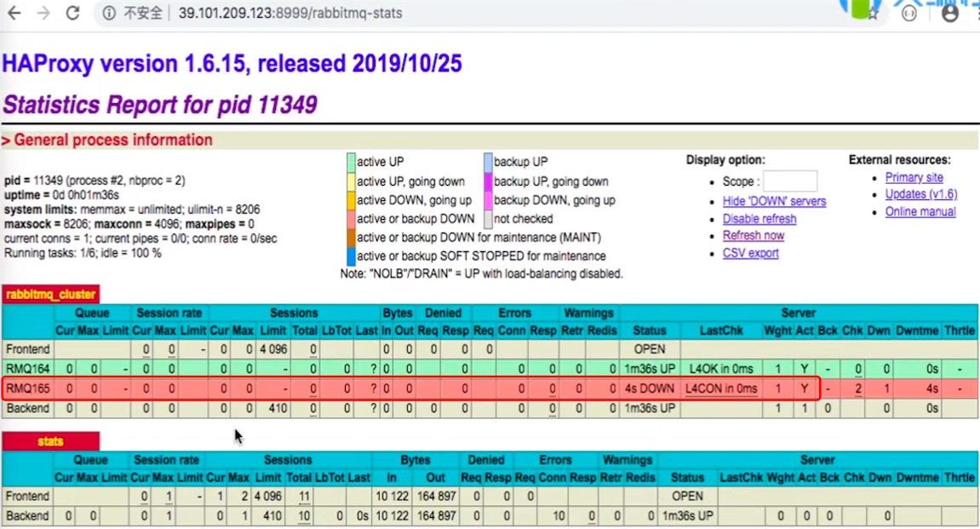Click the backup UP blue legend swatch
980x529 pixels.
(488, 162)
